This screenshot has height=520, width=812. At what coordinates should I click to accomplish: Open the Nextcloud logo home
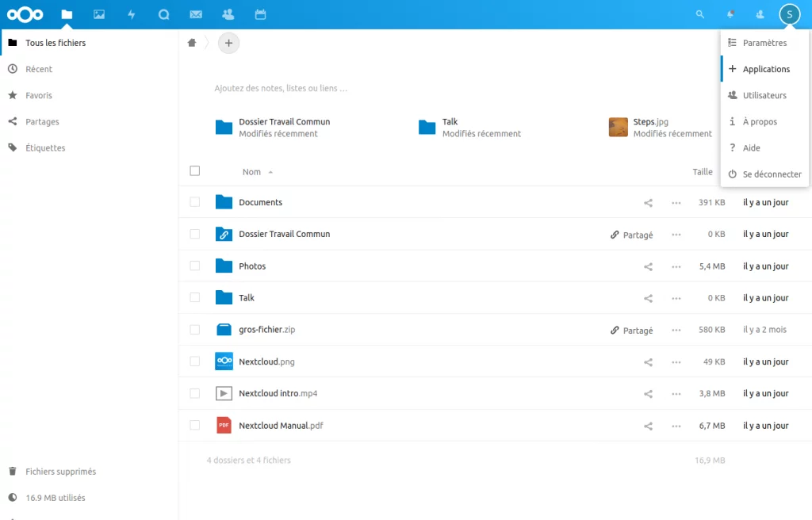click(x=25, y=14)
